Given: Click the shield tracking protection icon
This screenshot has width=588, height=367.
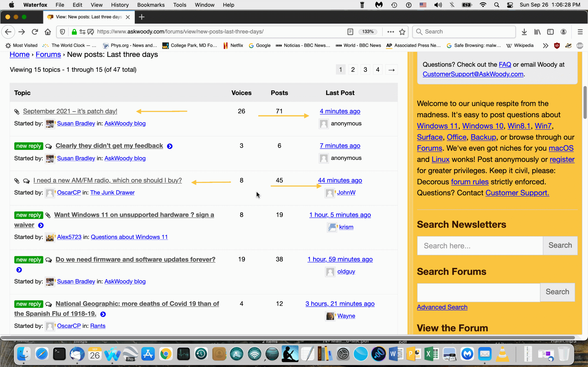Looking at the screenshot, I should coord(62,32).
